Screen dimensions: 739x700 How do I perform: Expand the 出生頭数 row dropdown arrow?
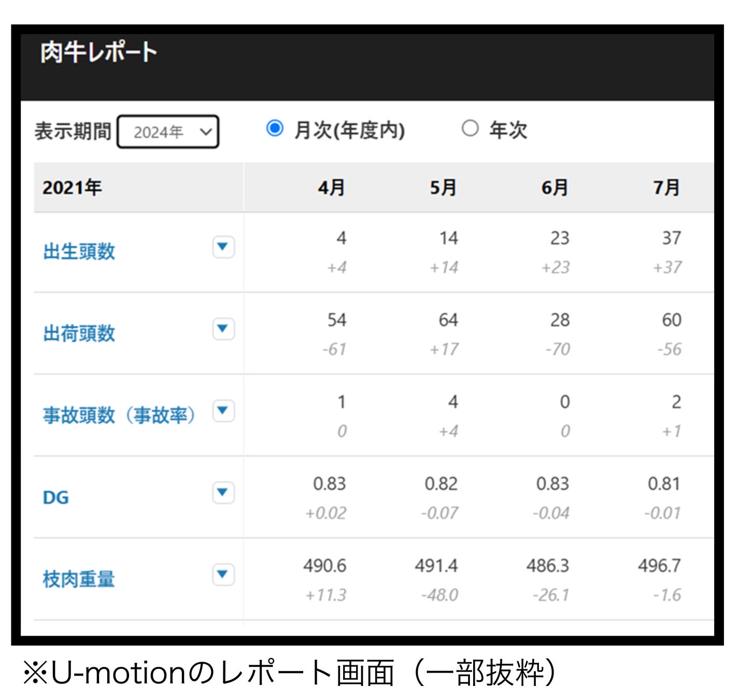(x=223, y=247)
